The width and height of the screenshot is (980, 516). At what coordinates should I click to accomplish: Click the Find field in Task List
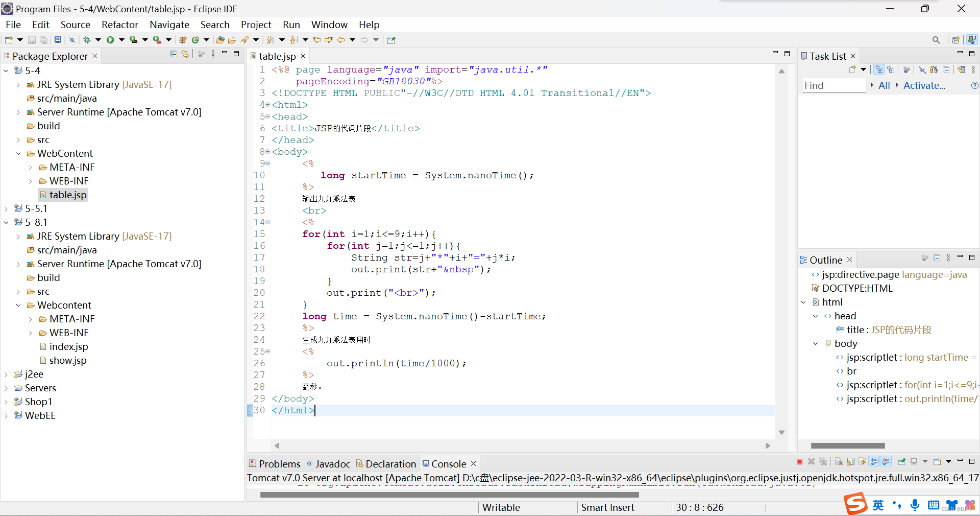834,85
